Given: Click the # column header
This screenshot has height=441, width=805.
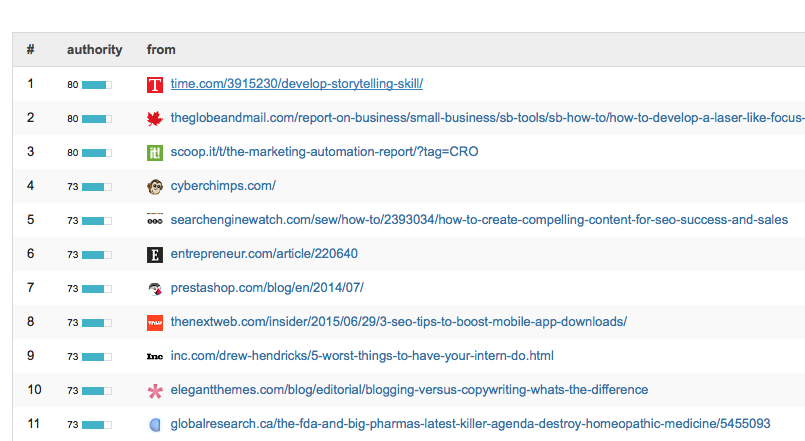Looking at the screenshot, I should coord(31,50).
